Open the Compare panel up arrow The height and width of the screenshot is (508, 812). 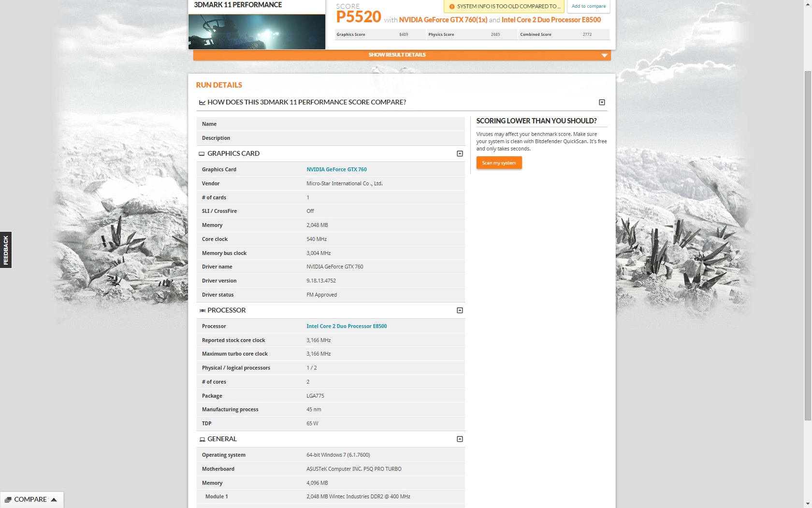pyautogui.click(x=54, y=500)
